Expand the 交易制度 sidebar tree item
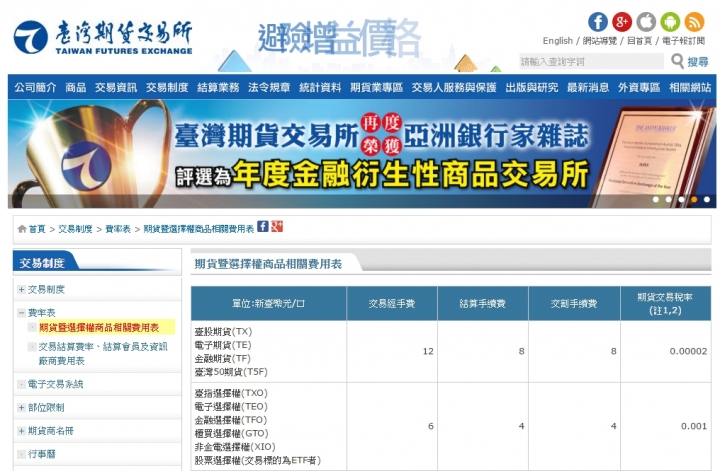This screenshot has width=720, height=471. (x=22, y=289)
